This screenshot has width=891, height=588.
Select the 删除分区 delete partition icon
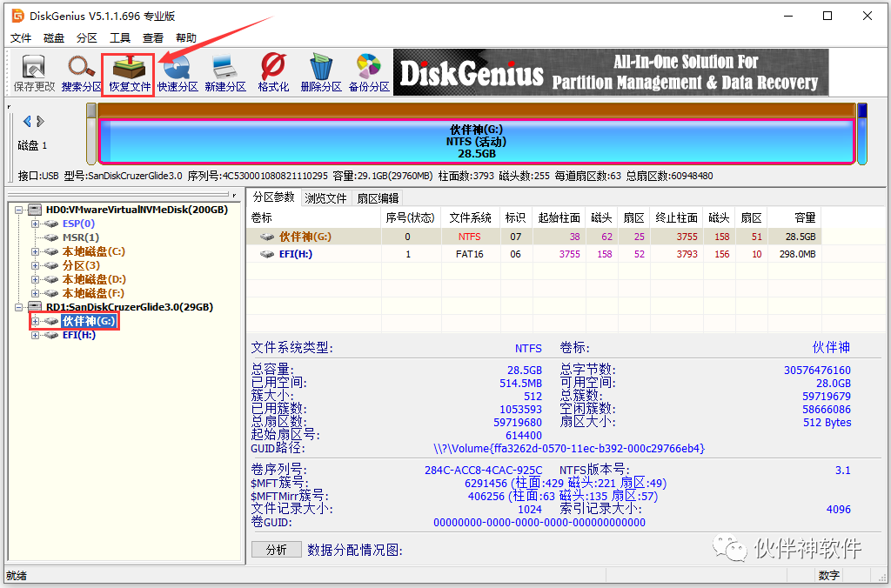pos(321,73)
